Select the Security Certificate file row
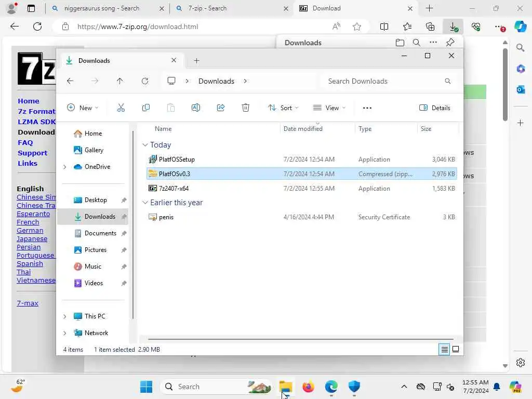The width and height of the screenshot is (532, 399). [x=302, y=217]
